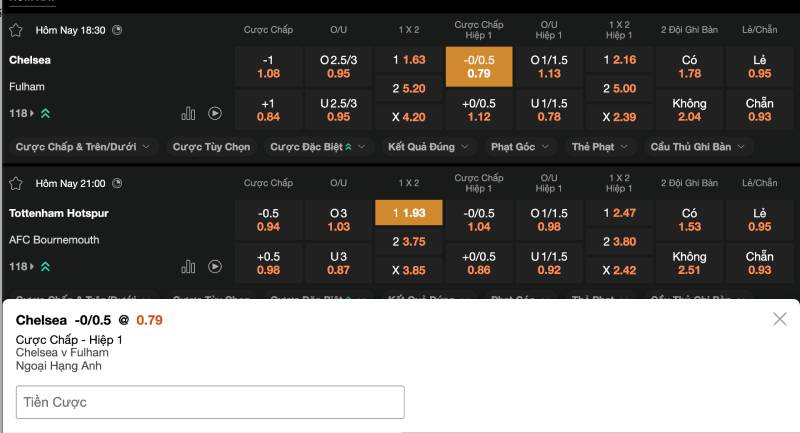Deselect highlighted Chelsea -0/0.5 first-half odds
This screenshot has width=800, height=433.
pyautogui.click(x=479, y=66)
